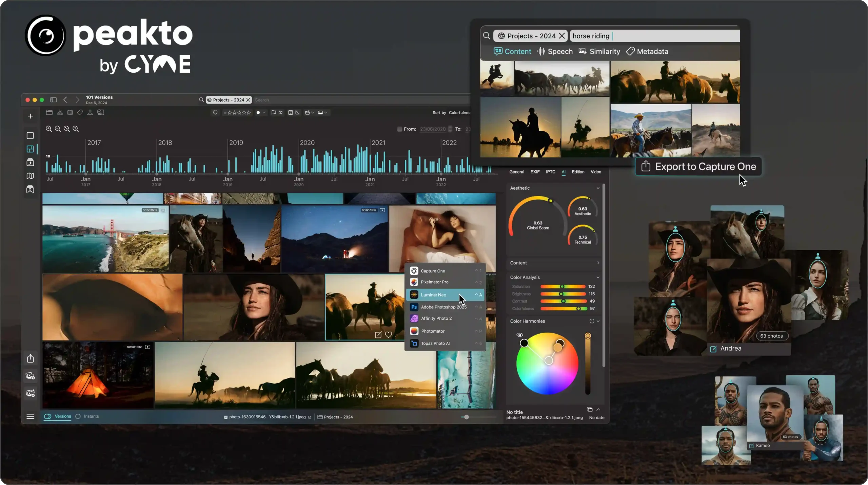Open the color label dropdown
868x485 pixels.
(x=261, y=113)
